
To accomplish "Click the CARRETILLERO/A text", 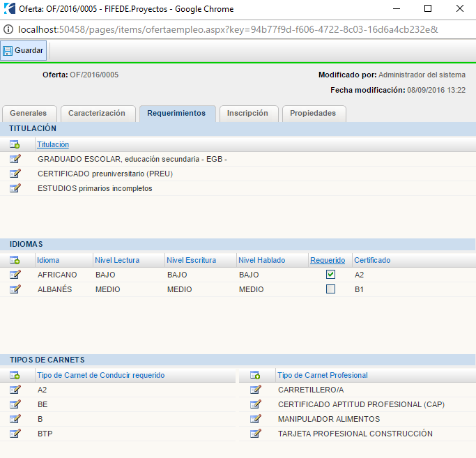I will coord(311,390).
